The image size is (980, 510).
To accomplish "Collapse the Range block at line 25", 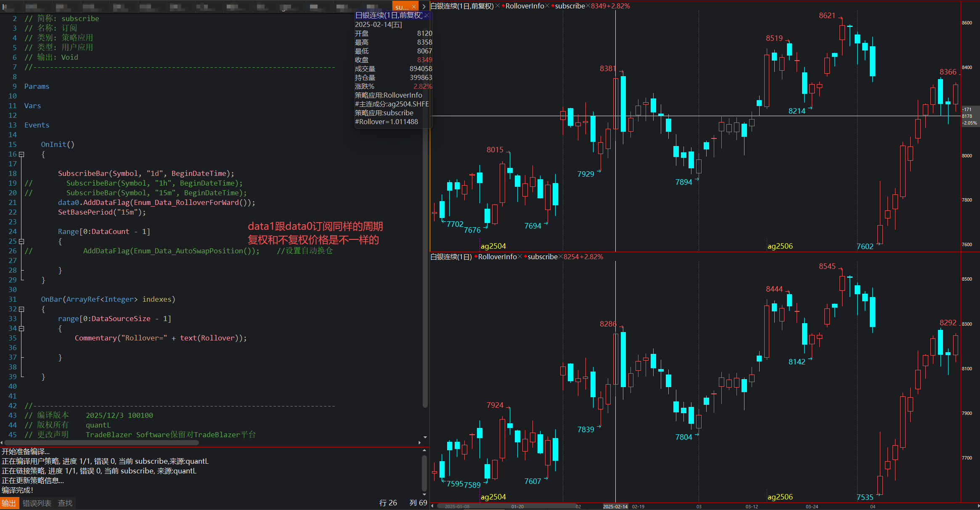I will tap(21, 242).
